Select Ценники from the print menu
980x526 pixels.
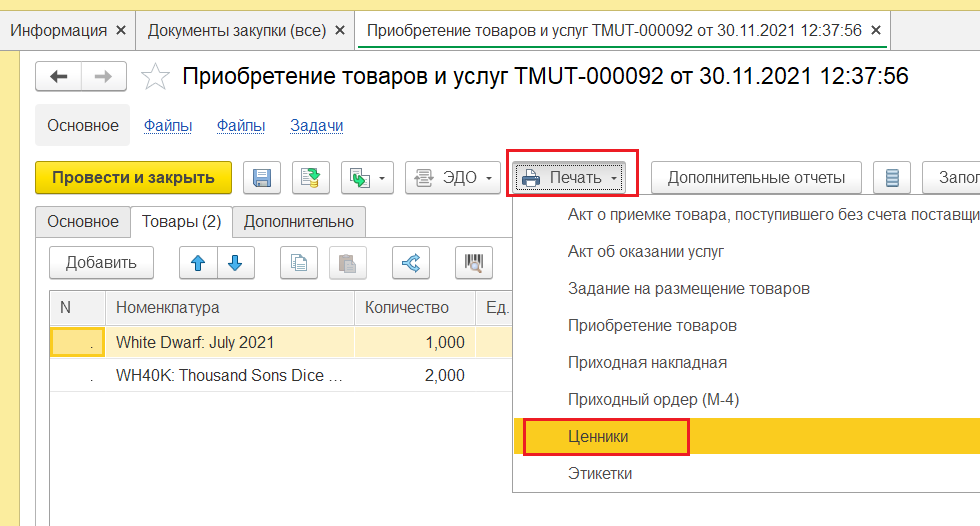[598, 437]
